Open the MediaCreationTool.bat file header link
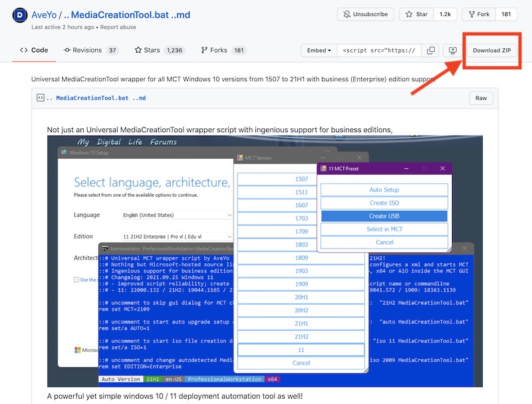 tap(96, 98)
